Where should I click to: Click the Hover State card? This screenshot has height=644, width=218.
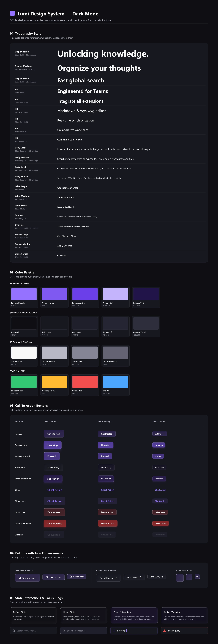pos(84,615)
